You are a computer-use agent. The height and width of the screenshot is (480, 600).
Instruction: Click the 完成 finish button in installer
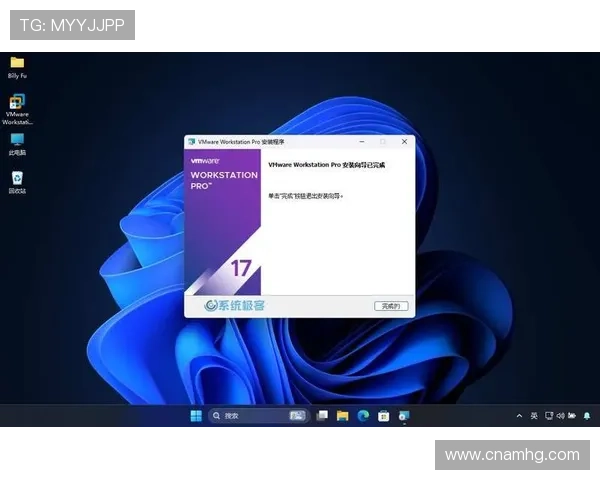[x=391, y=305]
